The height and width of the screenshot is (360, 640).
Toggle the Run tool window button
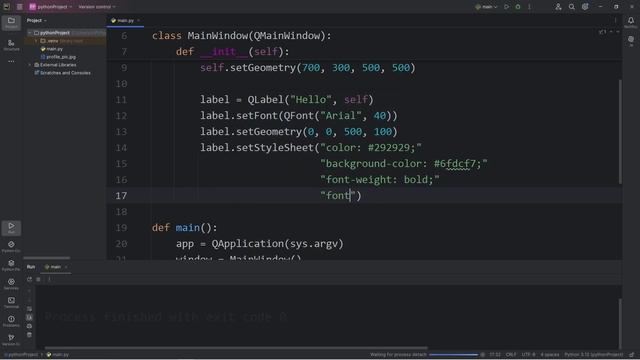pyautogui.click(x=11, y=228)
